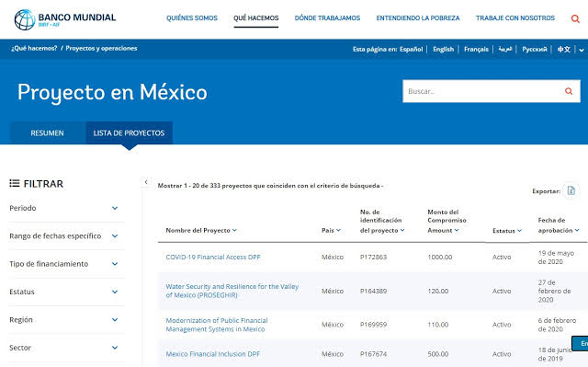
Task: Open the DÓNDE TRABAJAMOS menu
Action: coord(327,18)
